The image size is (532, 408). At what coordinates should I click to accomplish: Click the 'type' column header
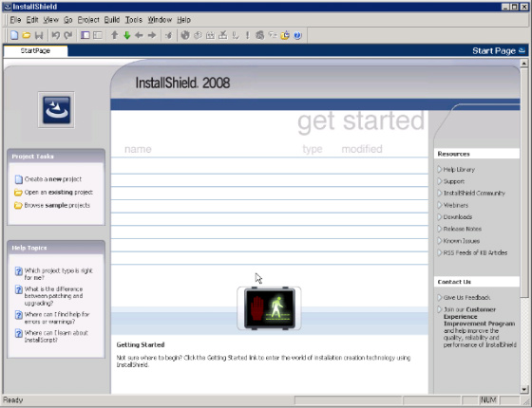[x=313, y=149]
